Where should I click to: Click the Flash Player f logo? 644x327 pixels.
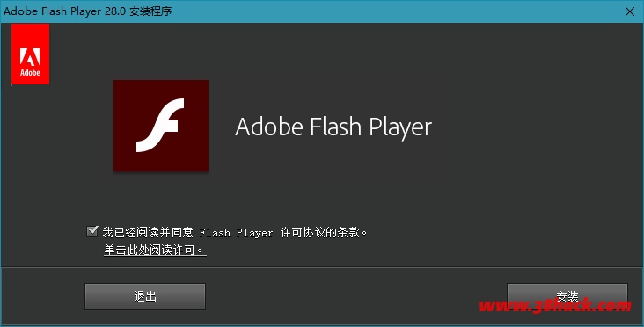pos(161,126)
